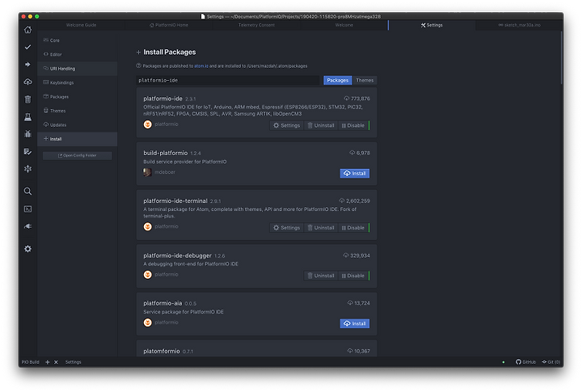Image resolution: width=582 pixels, height=392 pixels.
Task: Install the platformio-aia package
Action: pos(355,323)
